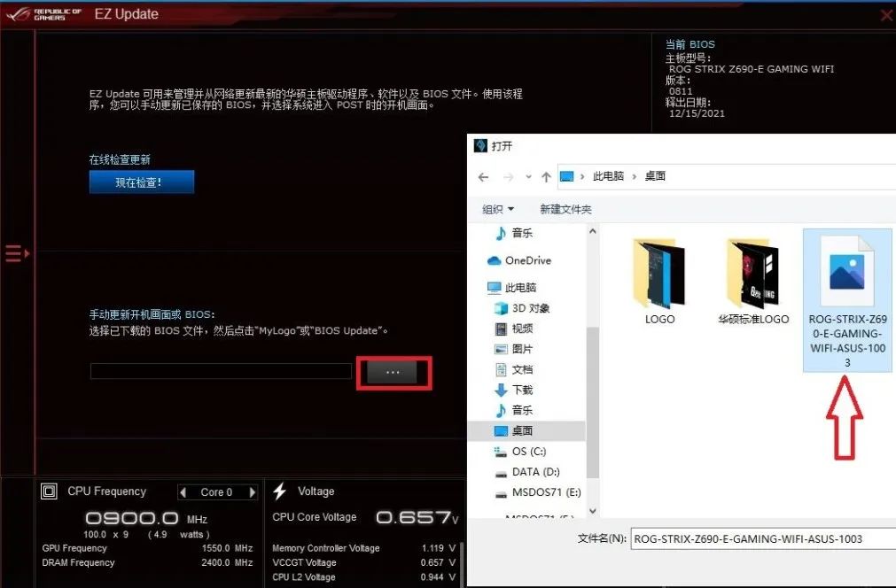Click the 下载 download arrow icon
Image resolution: width=896 pixels, height=588 pixels.
[501, 390]
